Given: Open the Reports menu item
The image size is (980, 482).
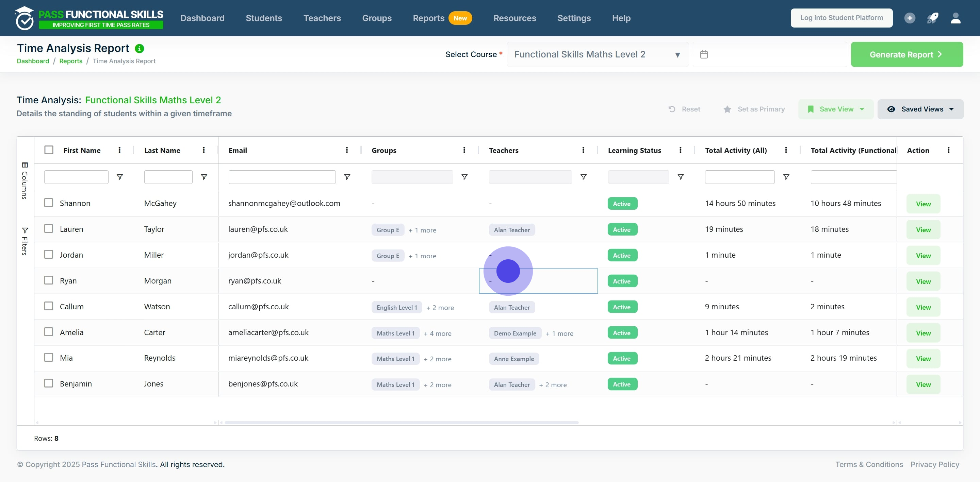Looking at the screenshot, I should click(428, 18).
